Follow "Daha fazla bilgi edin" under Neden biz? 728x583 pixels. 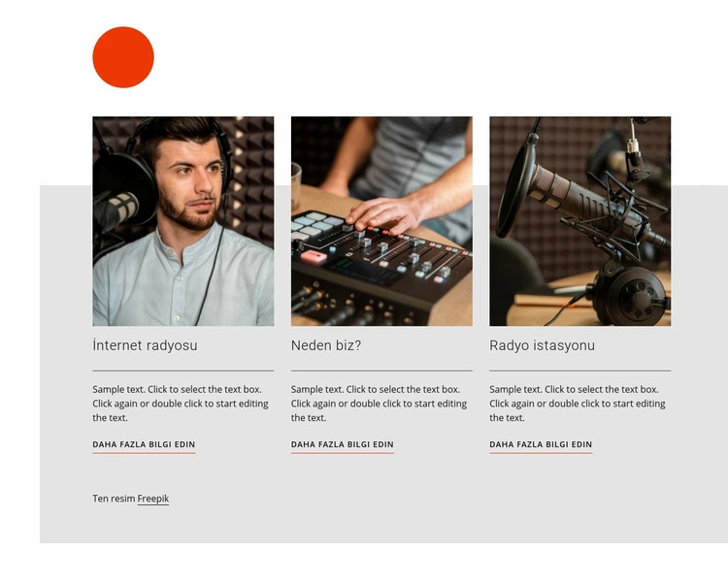tap(342, 445)
